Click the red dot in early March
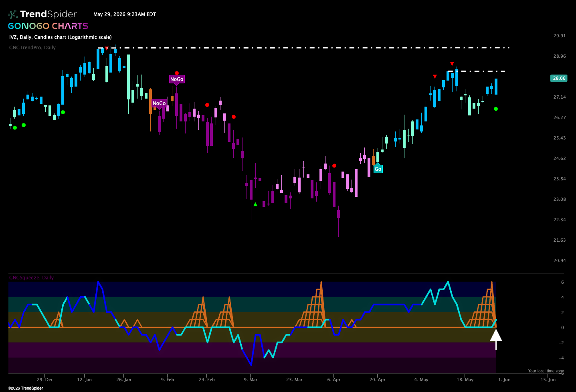Image resolution: width=576 pixels, height=392 pixels. 234,117
